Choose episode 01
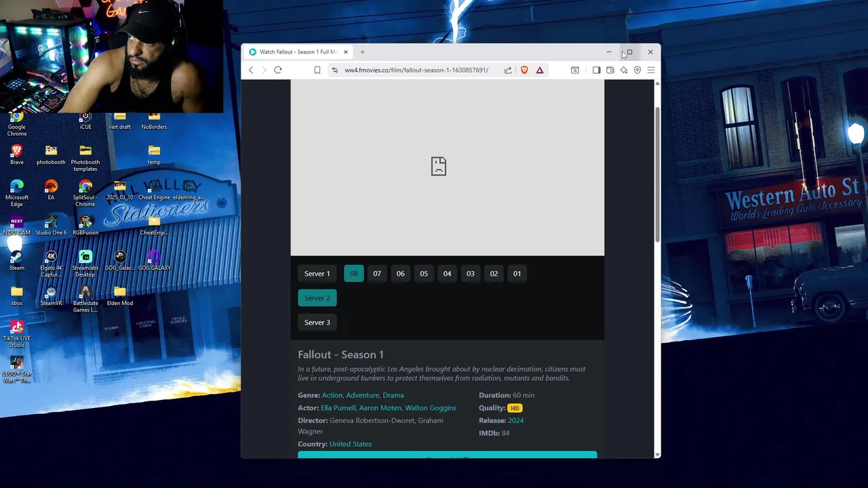The image size is (868, 488). click(517, 274)
